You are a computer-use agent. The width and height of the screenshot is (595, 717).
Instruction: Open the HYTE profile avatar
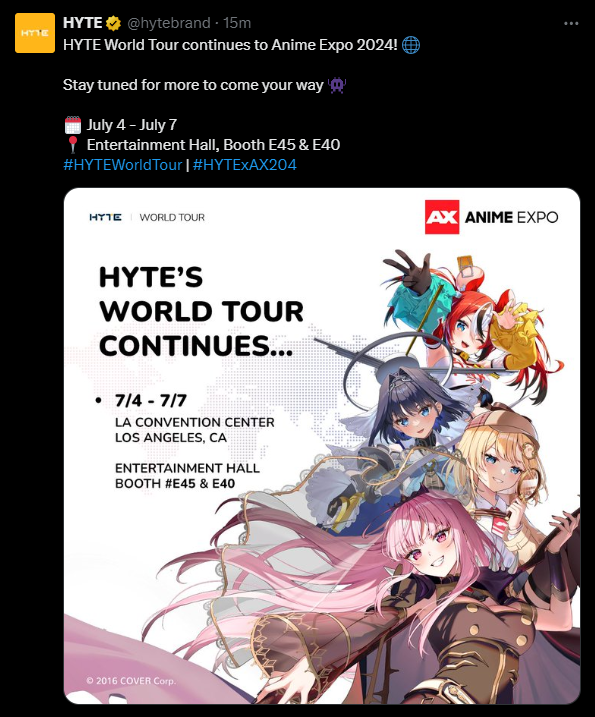tap(35, 33)
